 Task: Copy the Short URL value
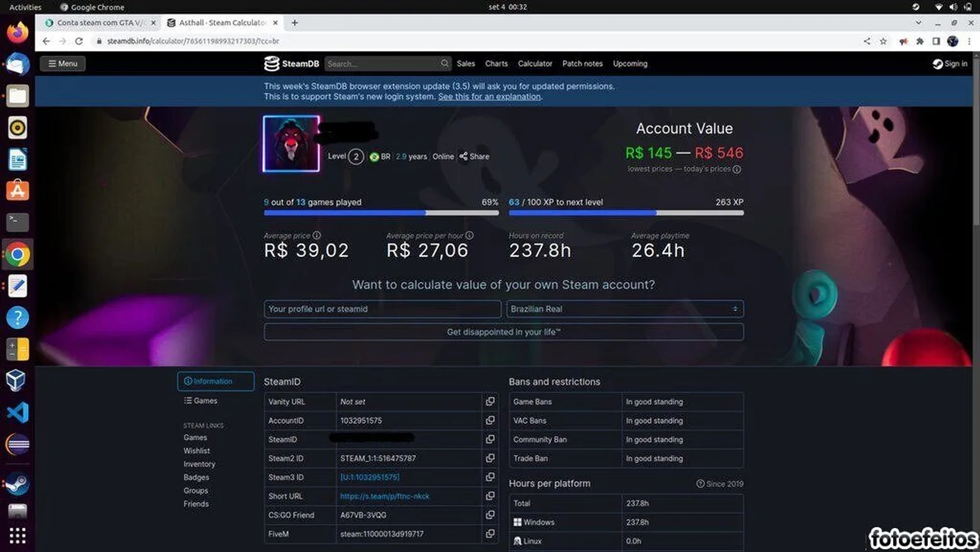pyautogui.click(x=490, y=495)
